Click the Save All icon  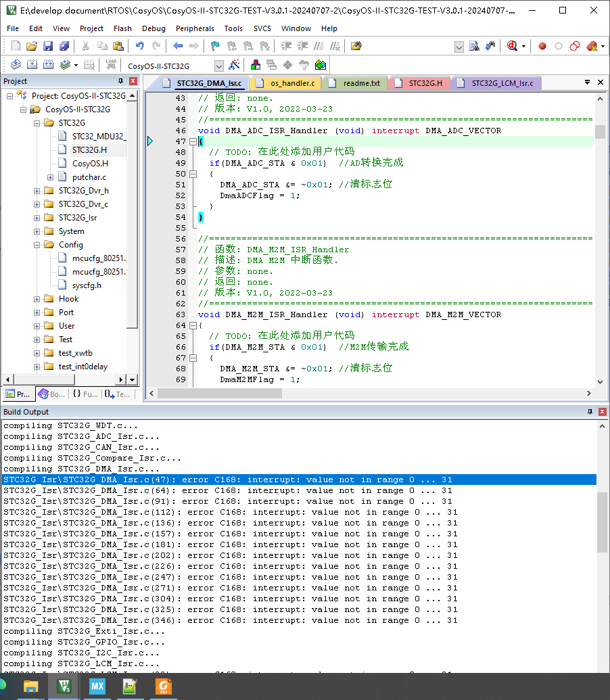[64, 46]
